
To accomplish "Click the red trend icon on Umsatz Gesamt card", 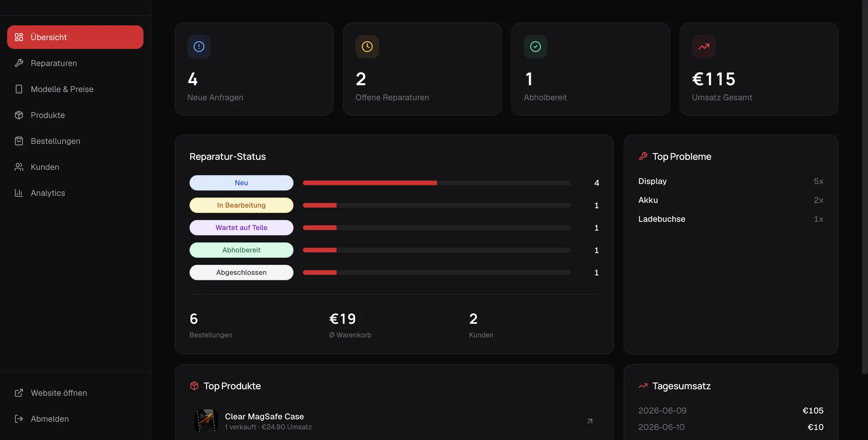I will [703, 47].
